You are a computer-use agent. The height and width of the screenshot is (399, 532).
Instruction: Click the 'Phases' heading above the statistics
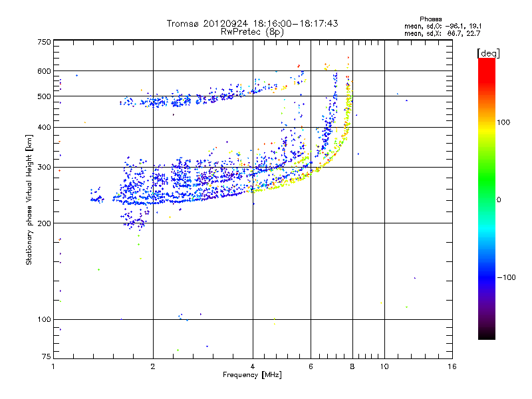[430, 19]
